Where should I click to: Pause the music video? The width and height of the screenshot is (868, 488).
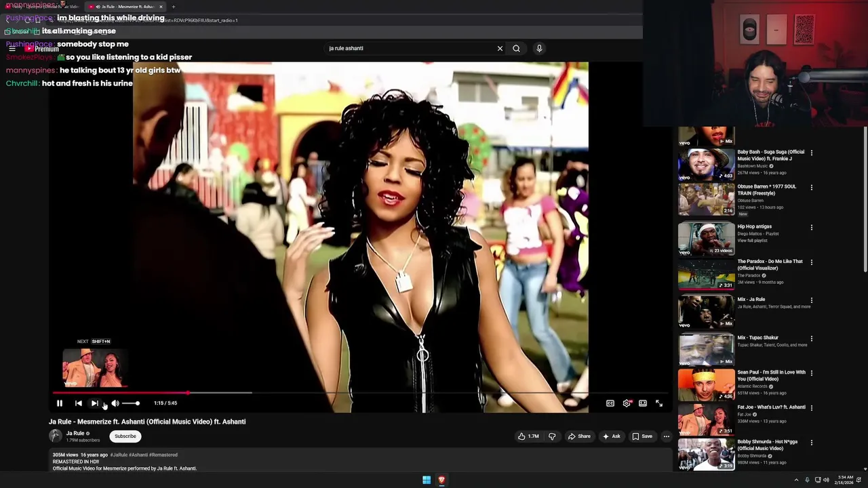pyautogui.click(x=60, y=403)
